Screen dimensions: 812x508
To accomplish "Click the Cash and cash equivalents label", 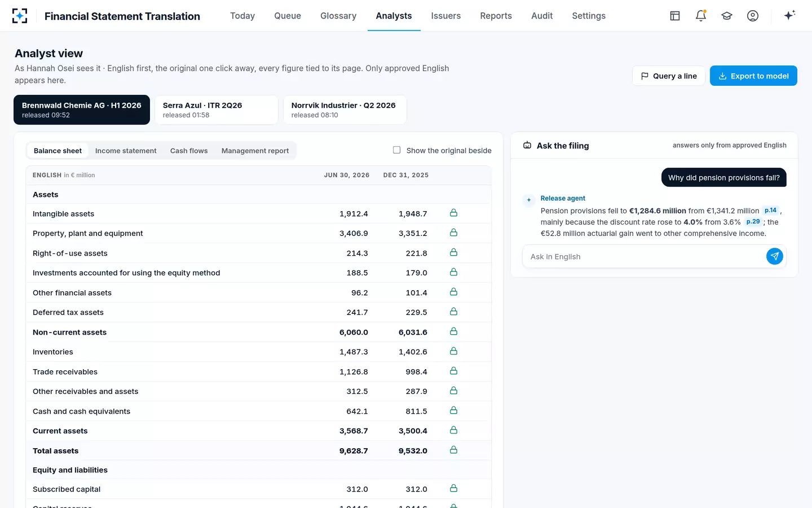I will tap(81, 411).
